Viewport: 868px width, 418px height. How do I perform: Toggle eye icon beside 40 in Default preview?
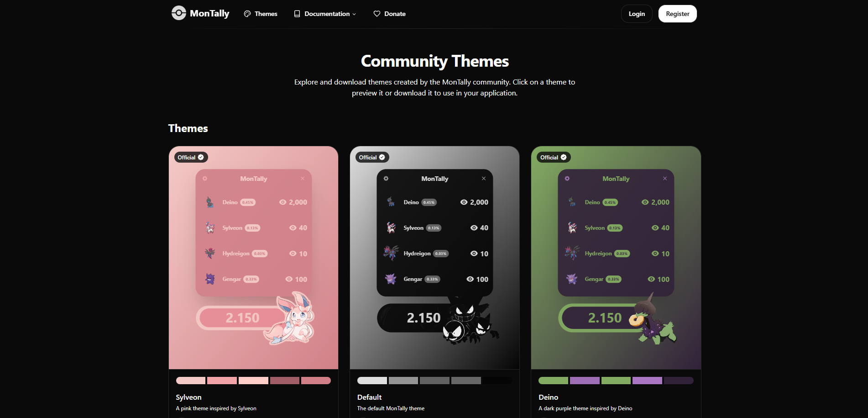pos(474,228)
